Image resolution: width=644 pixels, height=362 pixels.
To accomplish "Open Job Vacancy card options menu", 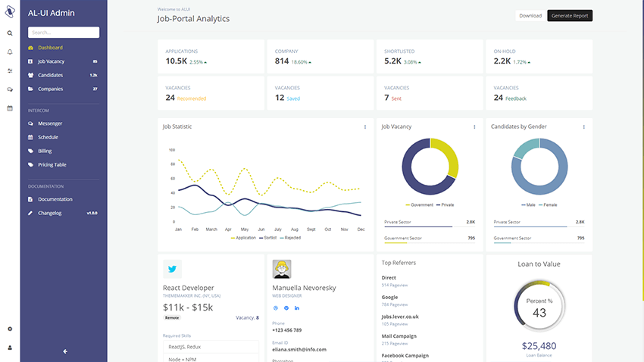I will coord(474,127).
